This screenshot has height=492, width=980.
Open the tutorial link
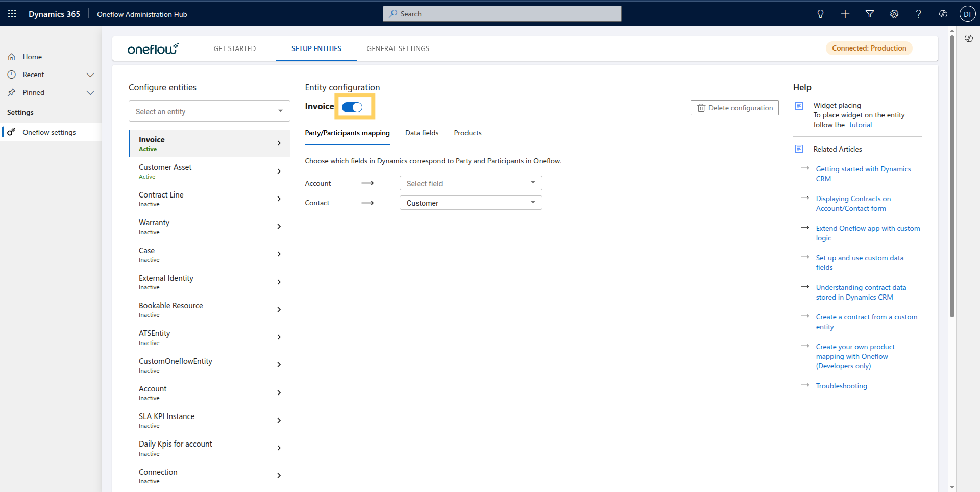pos(861,125)
